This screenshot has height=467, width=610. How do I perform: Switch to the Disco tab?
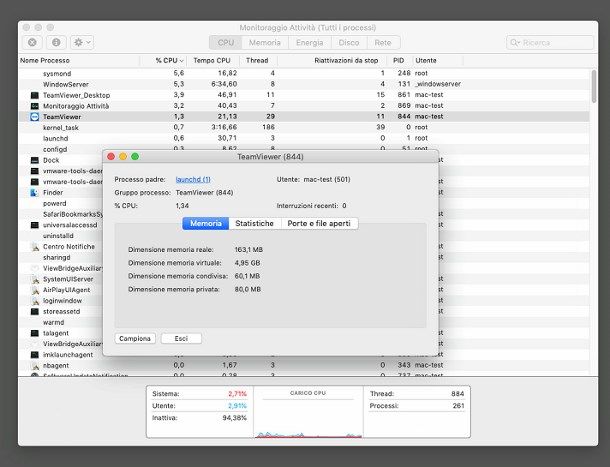pos(349,42)
